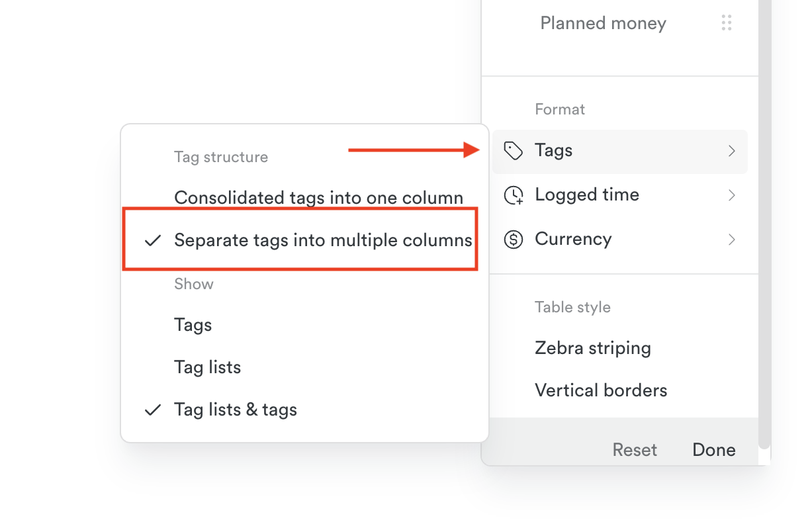Expand the Tags format options via its chevron
The image size is (810, 532).
pyautogui.click(x=732, y=151)
